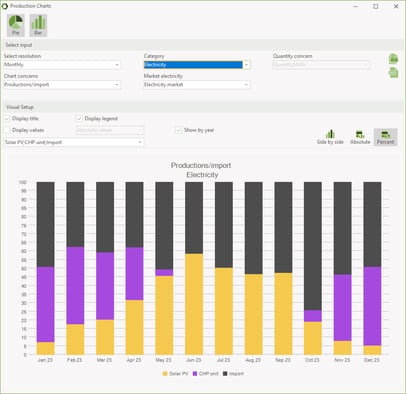Click the 'Electricity' chart subtitle
Screen dimensions: 406x394
(202, 175)
